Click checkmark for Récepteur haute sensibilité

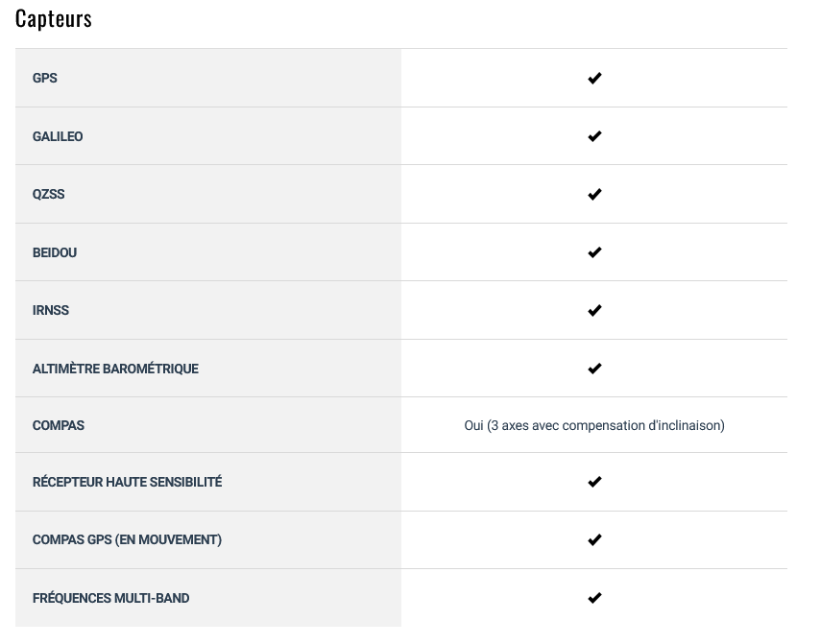(x=594, y=481)
